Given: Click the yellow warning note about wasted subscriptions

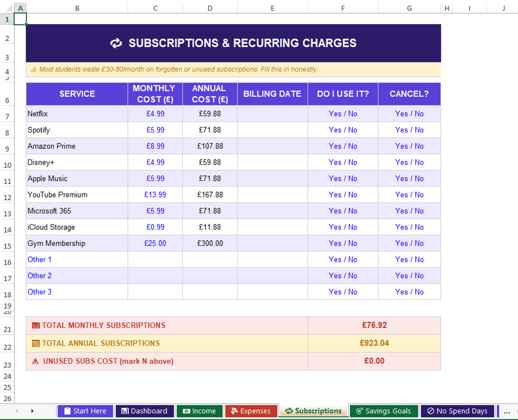Looking at the screenshot, I should [x=233, y=69].
